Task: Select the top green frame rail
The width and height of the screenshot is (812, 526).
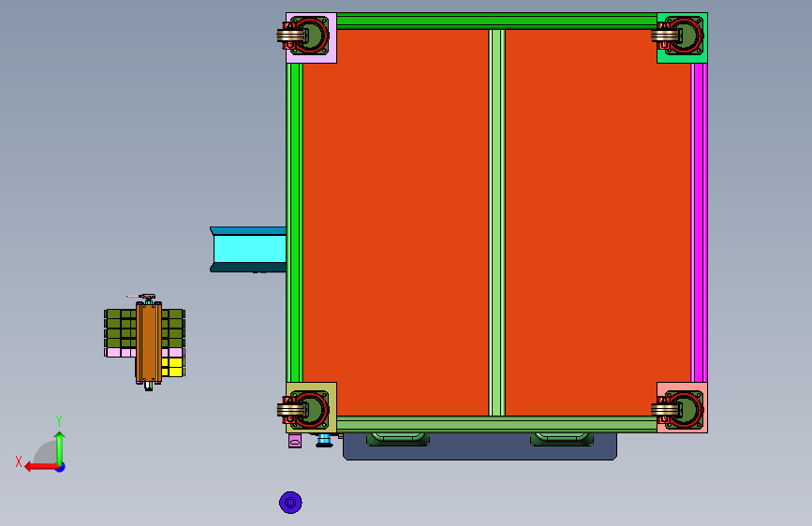Action: click(x=496, y=22)
